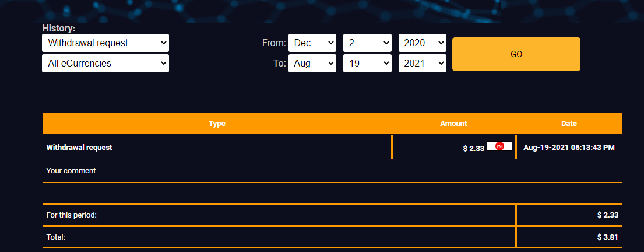Expand the To day dropdown showing 19
Screen dimensions: 644x252
tap(367, 64)
